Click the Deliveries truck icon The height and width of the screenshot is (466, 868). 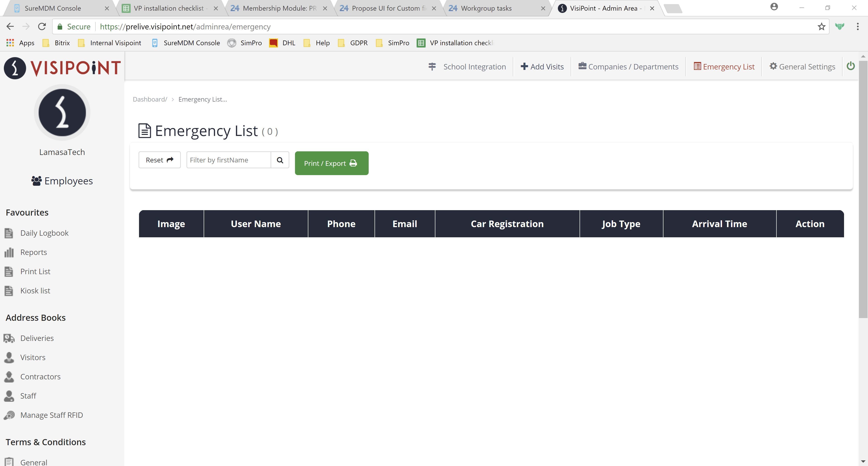[9, 338]
